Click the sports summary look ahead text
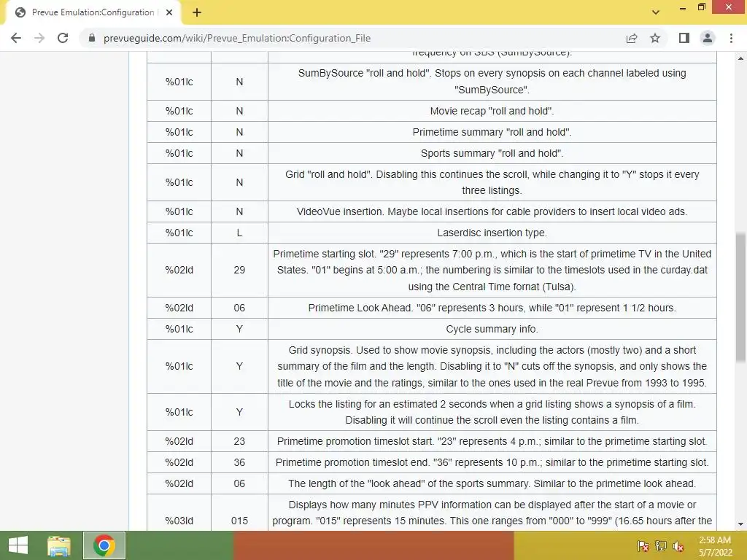 click(492, 484)
